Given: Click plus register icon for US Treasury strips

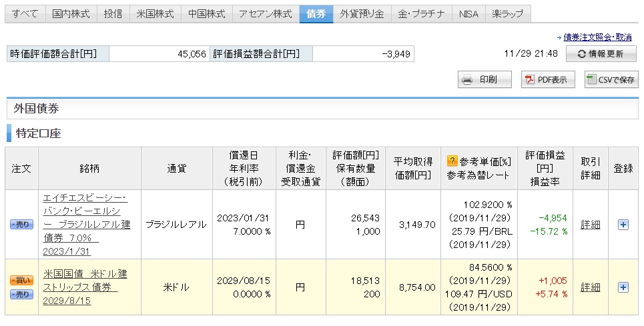Looking at the screenshot, I should point(623,287).
